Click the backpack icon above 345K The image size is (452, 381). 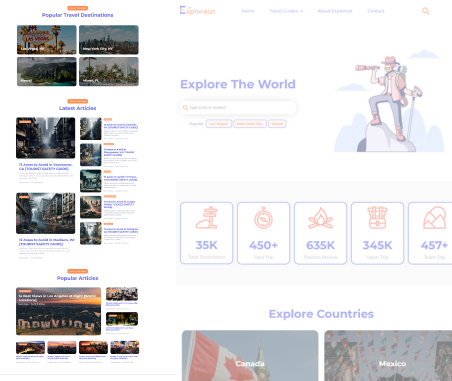point(377,218)
